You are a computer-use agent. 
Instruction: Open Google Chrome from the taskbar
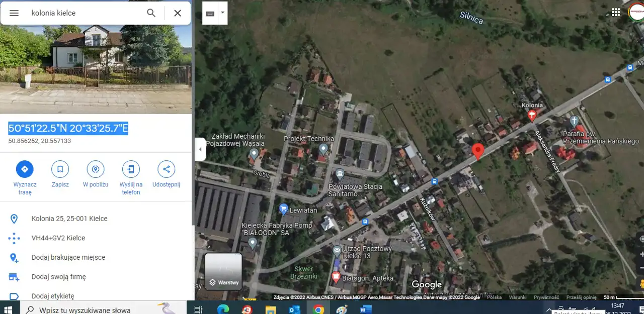(318, 309)
